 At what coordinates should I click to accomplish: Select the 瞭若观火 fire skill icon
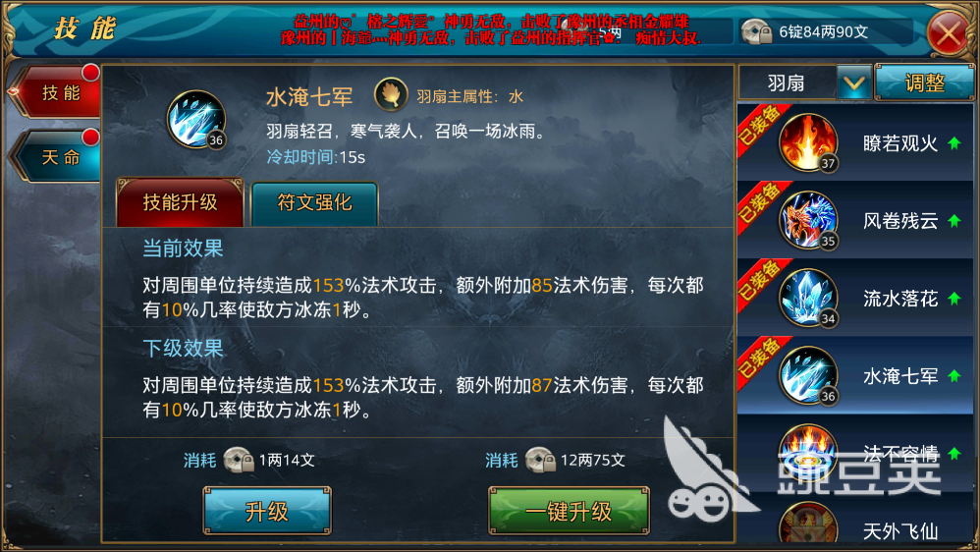[x=808, y=142]
